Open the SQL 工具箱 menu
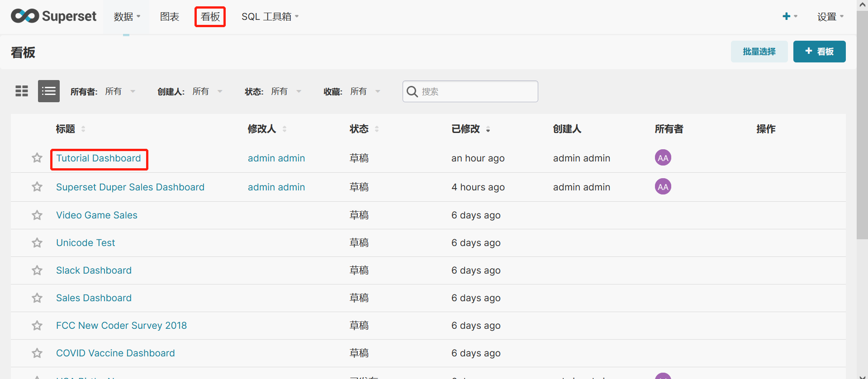The height and width of the screenshot is (379, 868). click(x=270, y=17)
